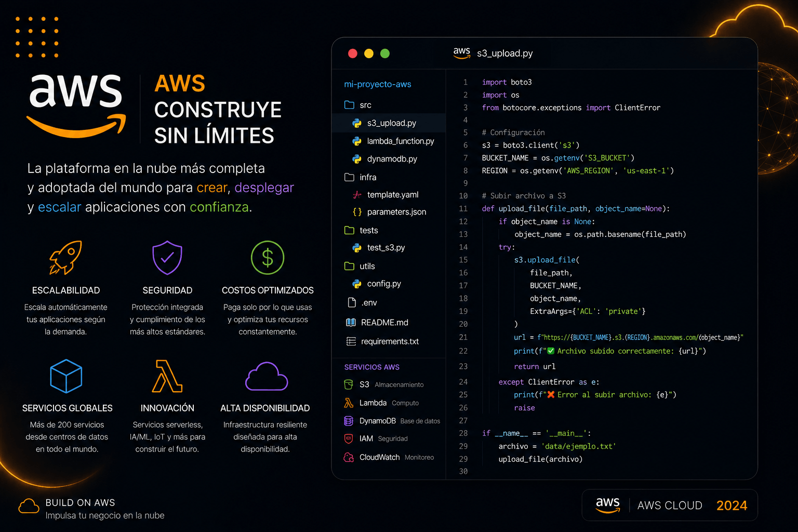Click line number 21 in the gutter
The height and width of the screenshot is (532, 798).
point(463,337)
